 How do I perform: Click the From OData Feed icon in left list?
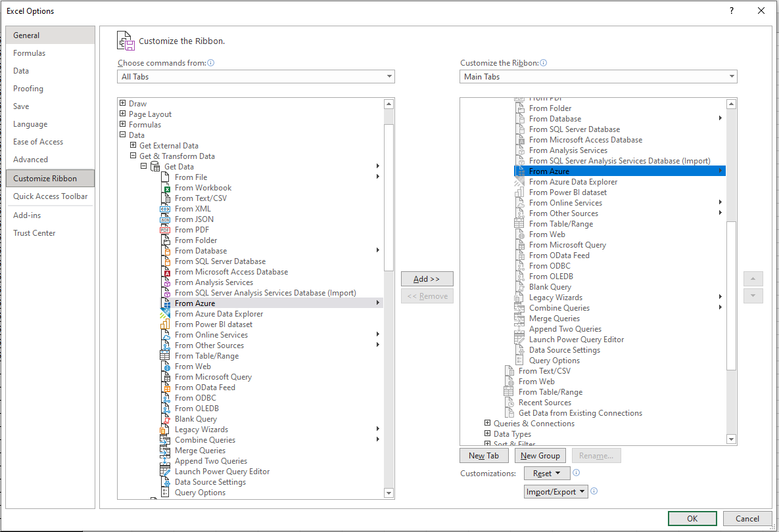[x=166, y=388]
